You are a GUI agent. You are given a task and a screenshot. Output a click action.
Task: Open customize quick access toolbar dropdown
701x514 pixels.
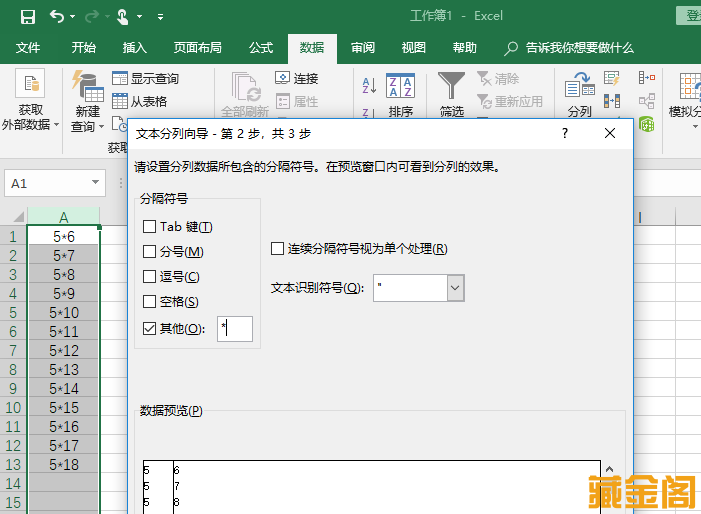160,17
